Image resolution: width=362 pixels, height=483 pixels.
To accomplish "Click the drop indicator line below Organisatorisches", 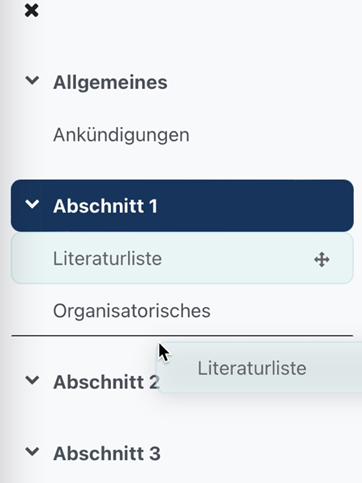I will tap(182, 336).
